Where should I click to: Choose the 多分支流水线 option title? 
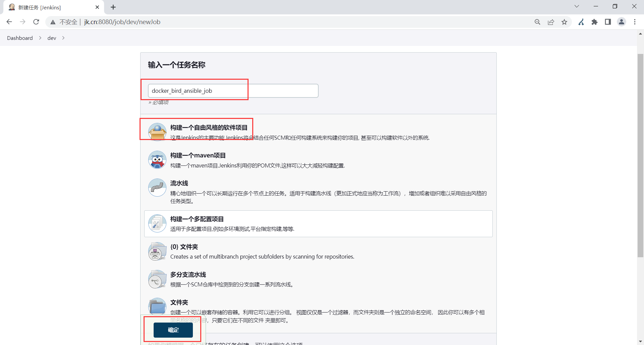coord(188,275)
